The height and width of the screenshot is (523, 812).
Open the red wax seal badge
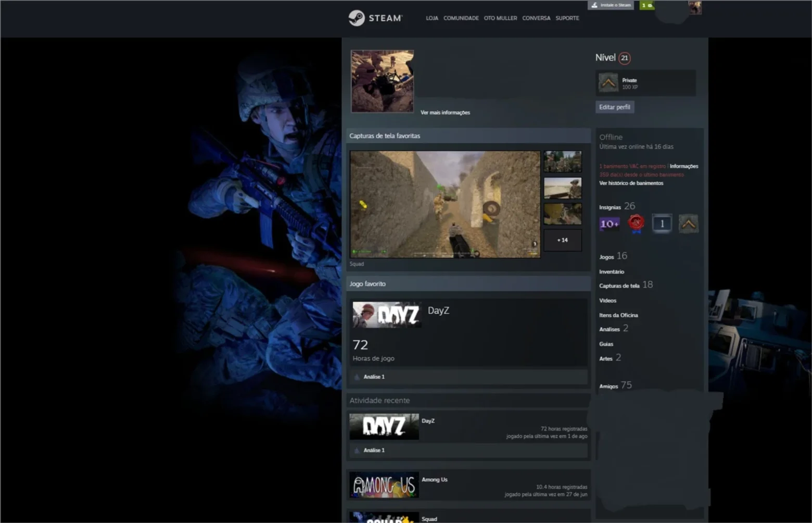(x=636, y=223)
